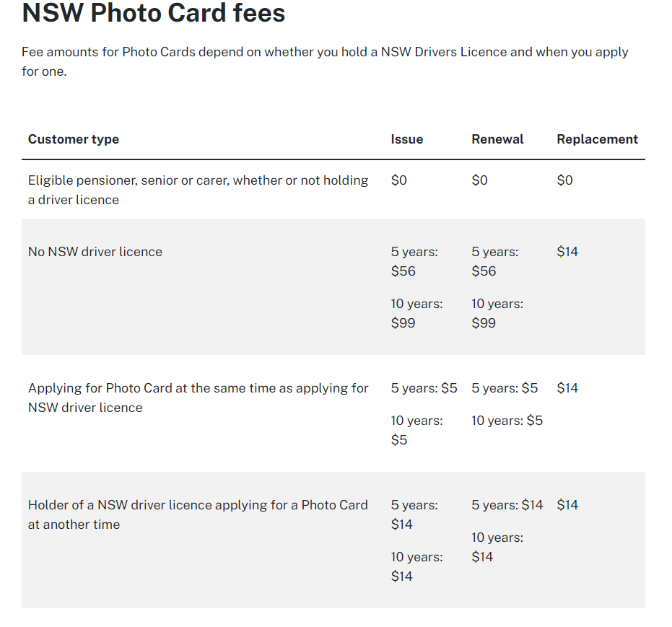Click the "10 years: $5" Renewal fee
This screenshot has width=672, height=627.
click(507, 421)
